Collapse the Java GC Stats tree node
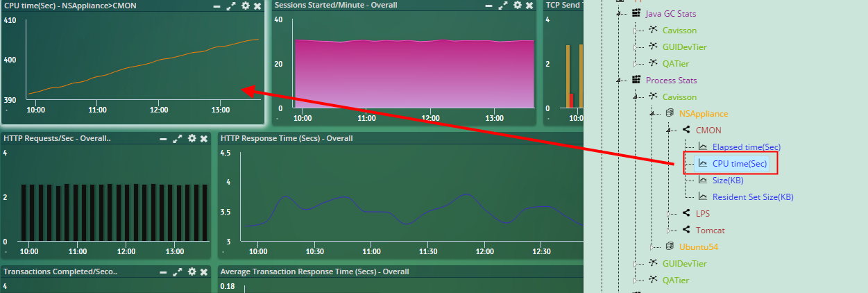868x293 pixels. [x=619, y=14]
